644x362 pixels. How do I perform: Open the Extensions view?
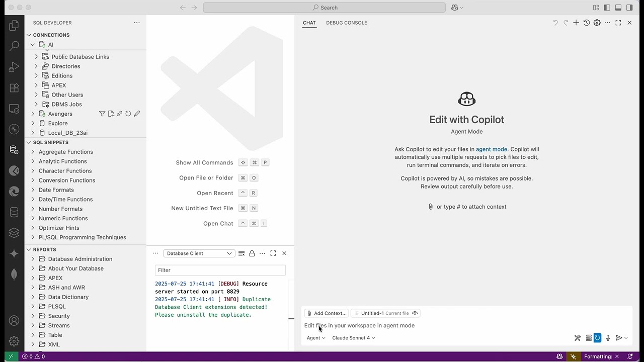(14, 87)
